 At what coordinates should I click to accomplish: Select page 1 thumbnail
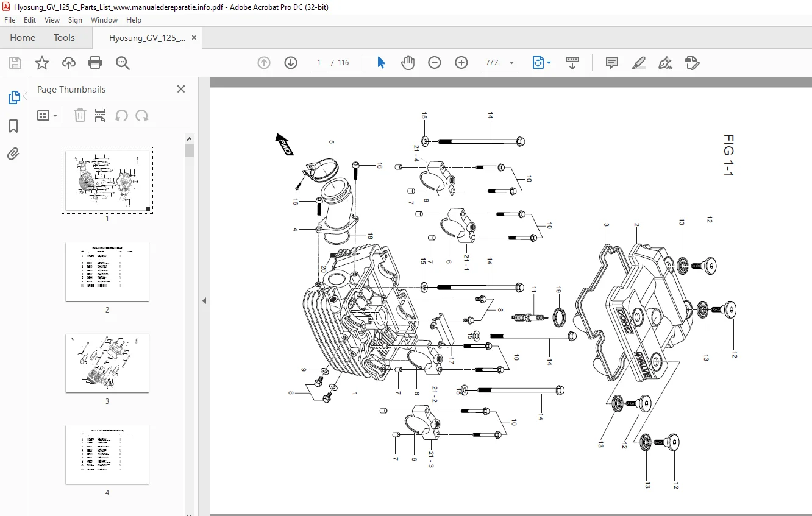(x=107, y=180)
